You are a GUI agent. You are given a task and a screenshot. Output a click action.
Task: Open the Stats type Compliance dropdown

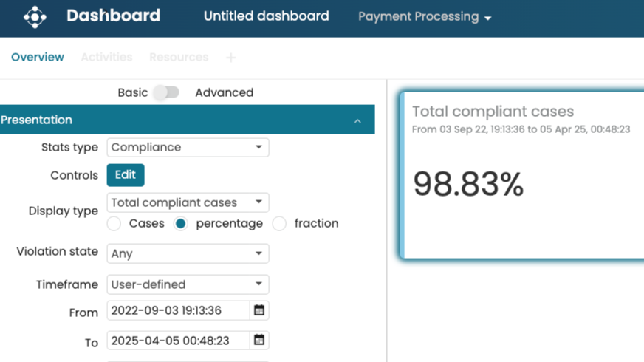click(x=188, y=148)
